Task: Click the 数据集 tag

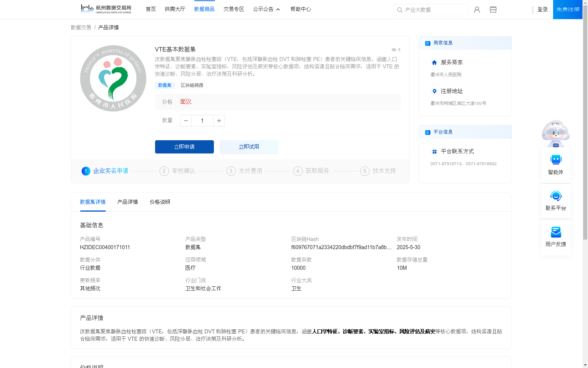Action: coord(165,85)
